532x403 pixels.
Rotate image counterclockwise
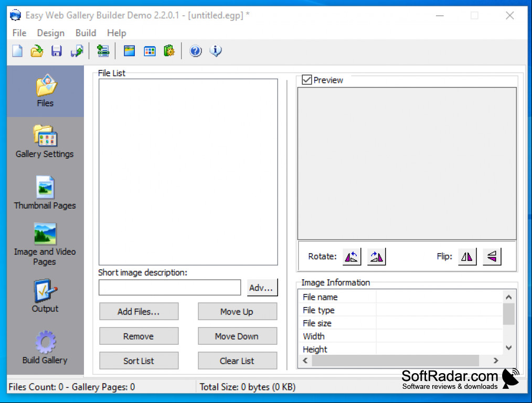[352, 257]
